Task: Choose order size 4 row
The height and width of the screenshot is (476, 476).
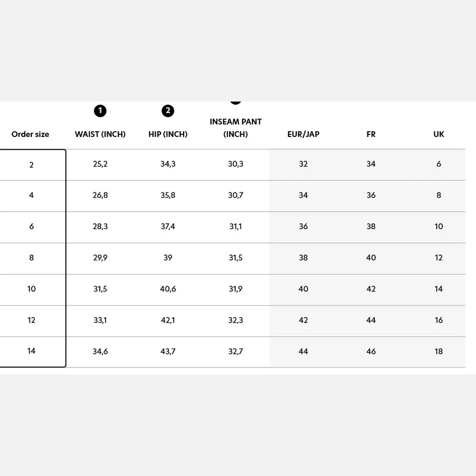Action: [x=233, y=196]
